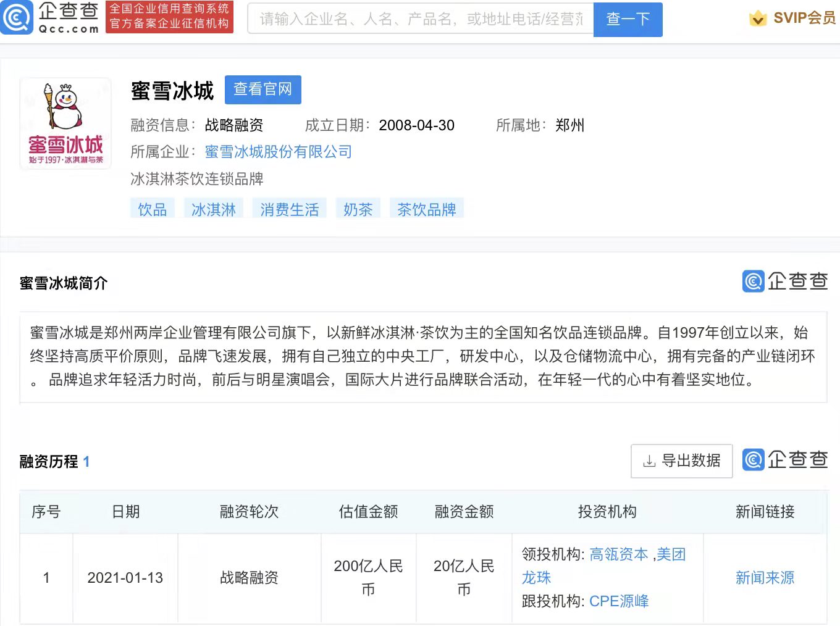
Task: Click the 冰淇淋茶饮连锁品牌 description text
Action: pyautogui.click(x=197, y=179)
